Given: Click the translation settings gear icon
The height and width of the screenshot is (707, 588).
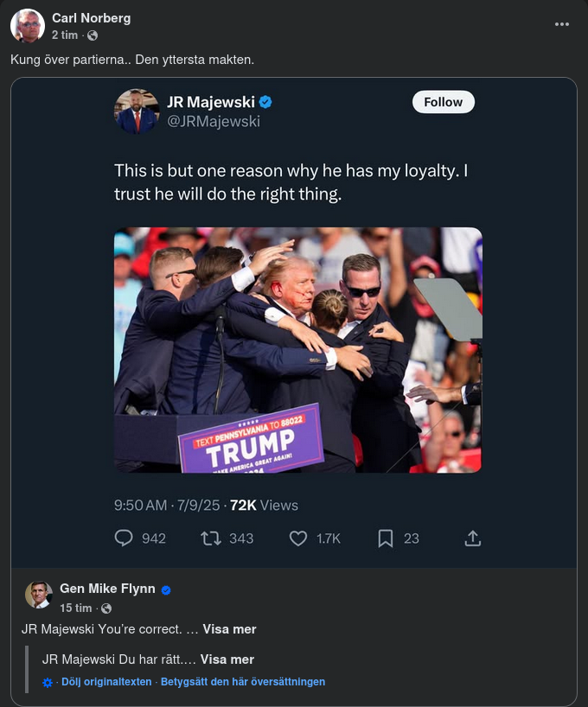Looking at the screenshot, I should tap(48, 683).
